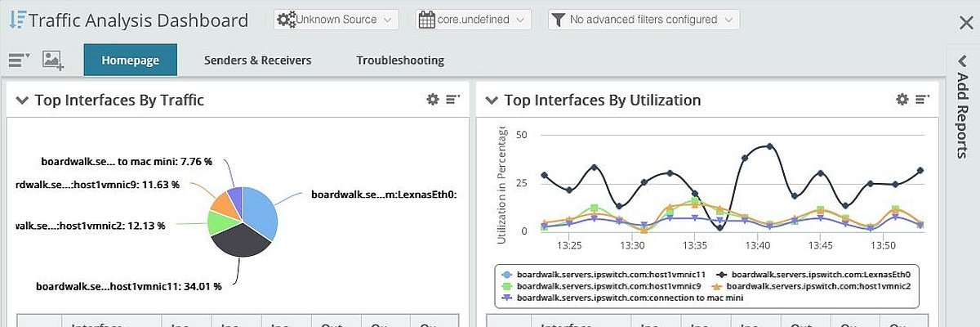Open the dashboard menu lines icon

point(19,60)
